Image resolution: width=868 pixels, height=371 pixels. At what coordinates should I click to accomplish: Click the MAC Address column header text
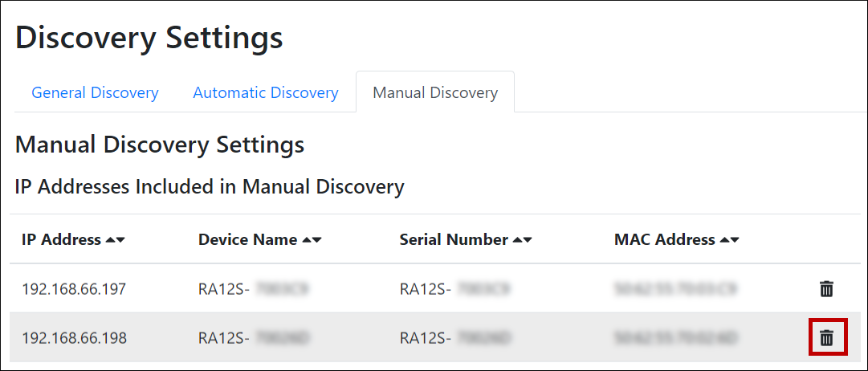click(x=664, y=240)
